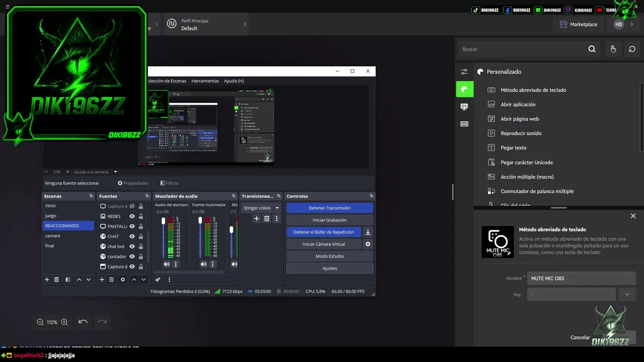Open source properties gear in Fuentes toolbar
644x362 pixels.
click(x=122, y=280)
